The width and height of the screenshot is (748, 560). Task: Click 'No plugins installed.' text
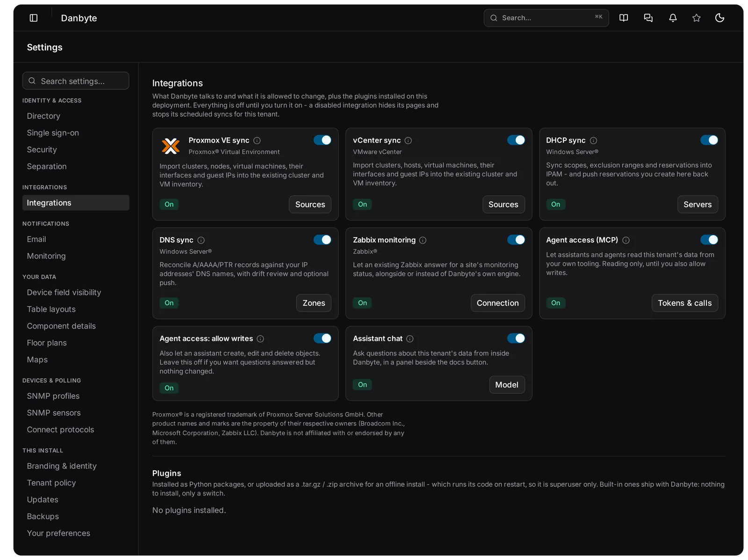point(189,510)
